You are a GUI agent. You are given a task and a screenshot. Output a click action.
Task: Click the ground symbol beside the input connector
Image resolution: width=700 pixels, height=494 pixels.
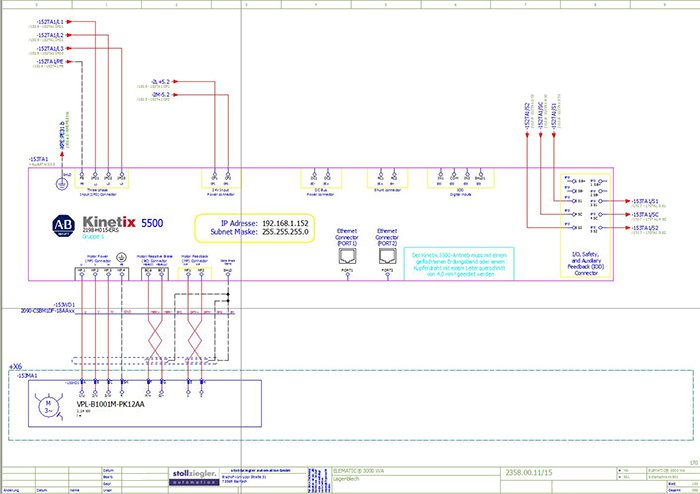point(62,182)
